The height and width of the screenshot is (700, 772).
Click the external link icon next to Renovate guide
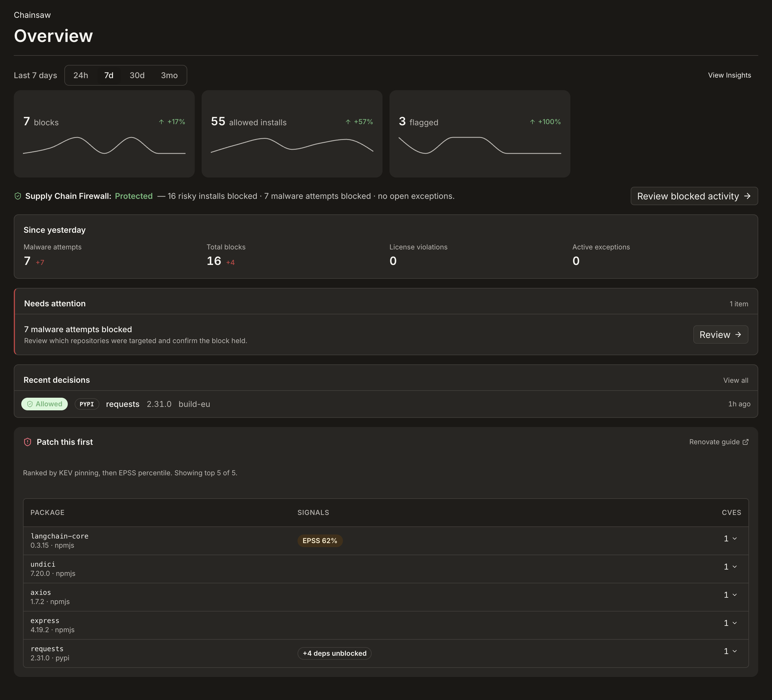pyautogui.click(x=745, y=442)
